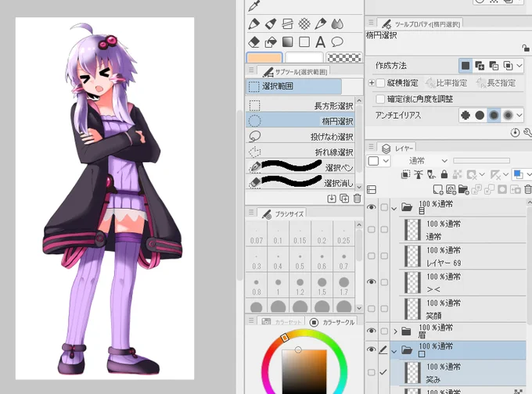Create a new layer folder

tap(463, 189)
